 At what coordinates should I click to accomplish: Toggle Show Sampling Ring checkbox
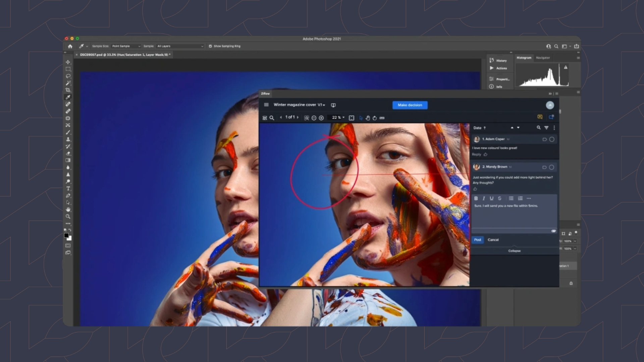point(210,46)
